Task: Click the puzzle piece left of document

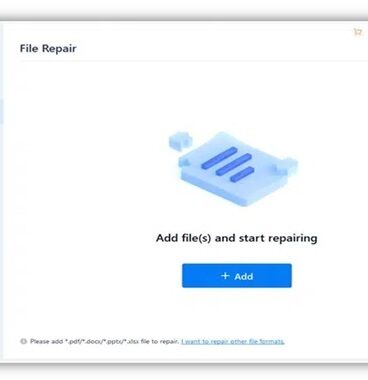Action: point(180,141)
